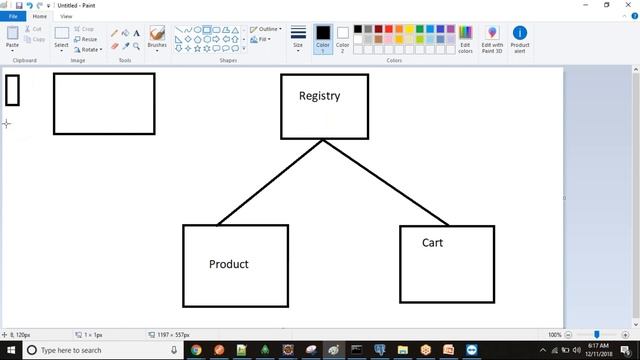Screen dimensions: 640x360
Task: Click the Select rectangle tool icon
Action: pos(62,33)
